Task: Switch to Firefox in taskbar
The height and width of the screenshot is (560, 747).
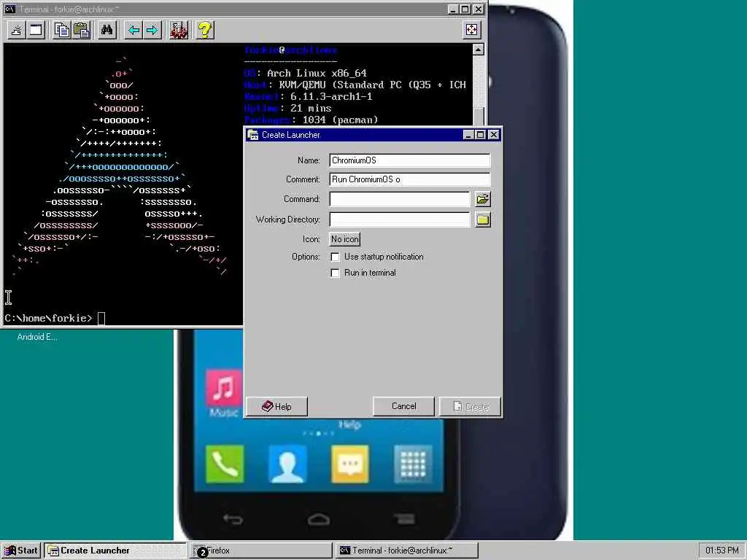Action: (261, 551)
